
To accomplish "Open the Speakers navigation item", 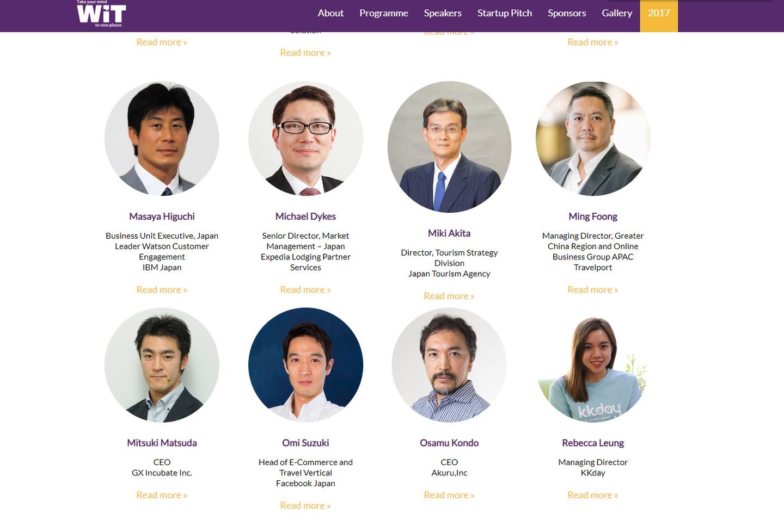I will pyautogui.click(x=443, y=13).
